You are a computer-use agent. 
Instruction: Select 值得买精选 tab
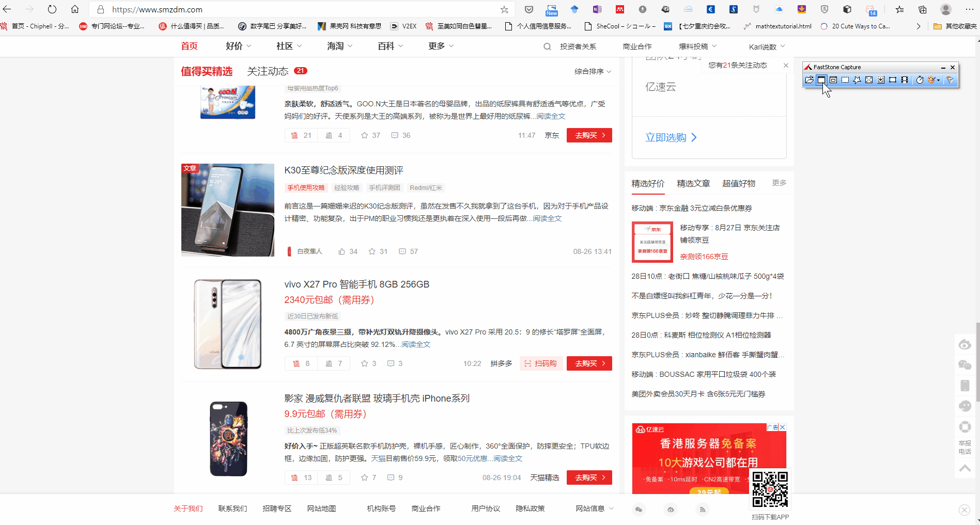[207, 71]
